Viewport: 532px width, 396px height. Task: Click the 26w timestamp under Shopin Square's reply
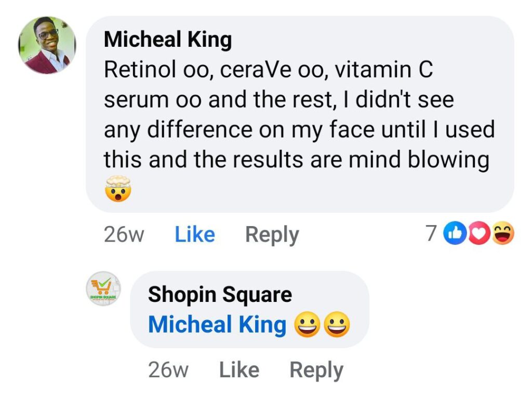(168, 370)
